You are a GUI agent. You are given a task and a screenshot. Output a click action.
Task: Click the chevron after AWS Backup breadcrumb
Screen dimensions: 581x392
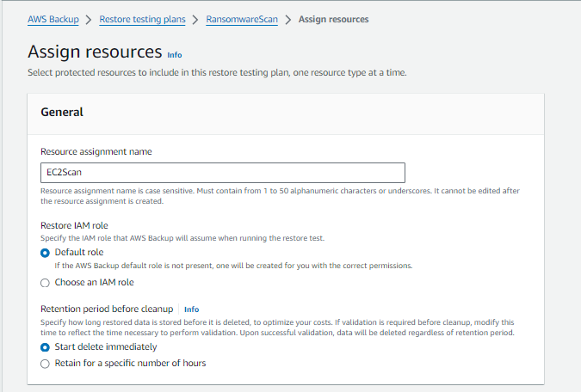tap(89, 19)
